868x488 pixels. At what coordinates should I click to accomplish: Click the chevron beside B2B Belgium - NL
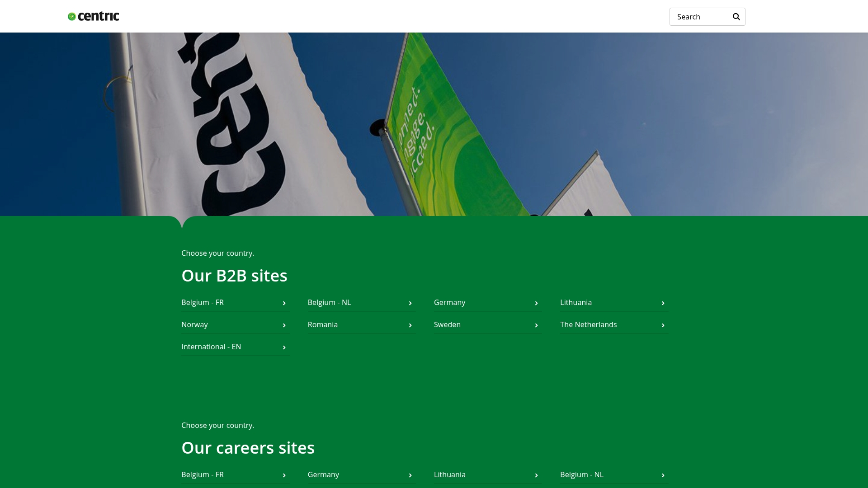tap(410, 303)
